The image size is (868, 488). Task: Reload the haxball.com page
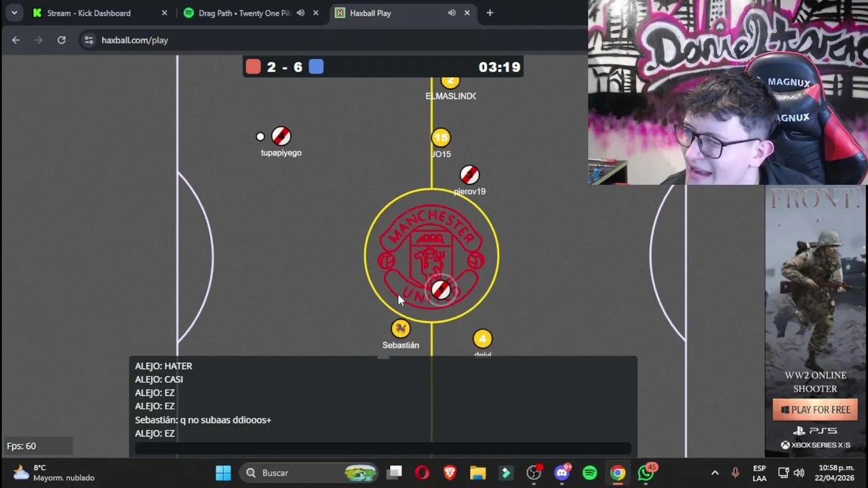pyautogui.click(x=61, y=40)
